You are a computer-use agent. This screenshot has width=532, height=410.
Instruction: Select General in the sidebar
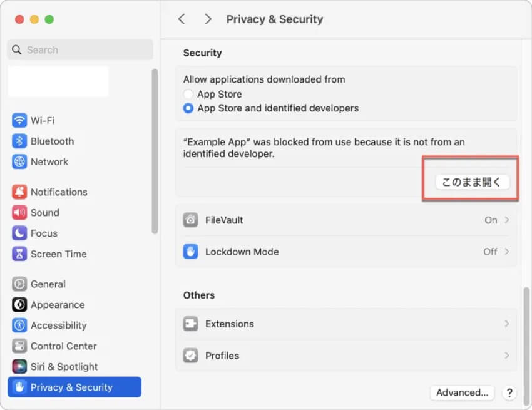click(48, 284)
